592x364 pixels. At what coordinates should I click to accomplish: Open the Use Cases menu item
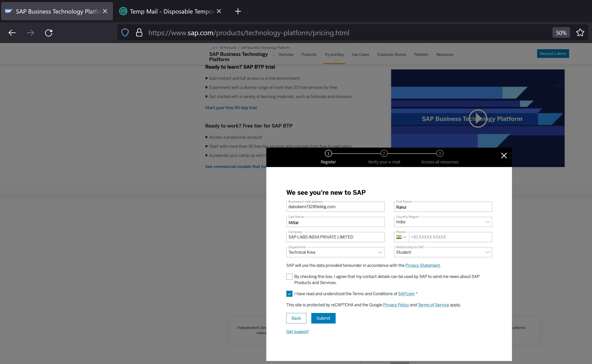360,55
